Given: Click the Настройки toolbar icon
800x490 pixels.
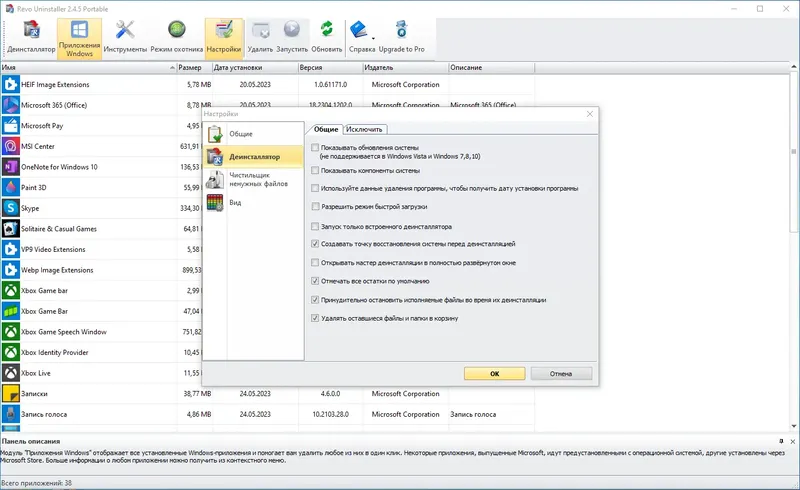Looking at the screenshot, I should pyautogui.click(x=224, y=37).
